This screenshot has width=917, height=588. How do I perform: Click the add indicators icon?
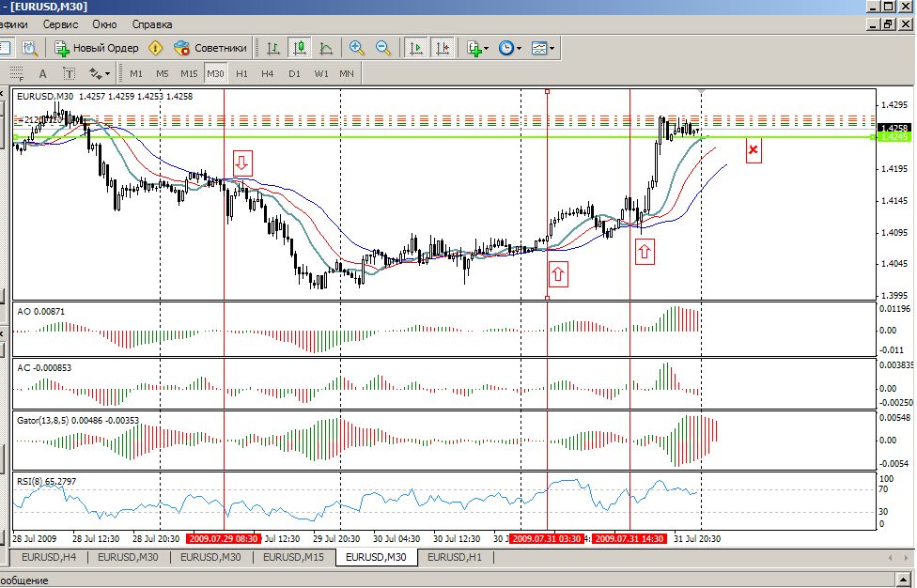pyautogui.click(x=474, y=48)
